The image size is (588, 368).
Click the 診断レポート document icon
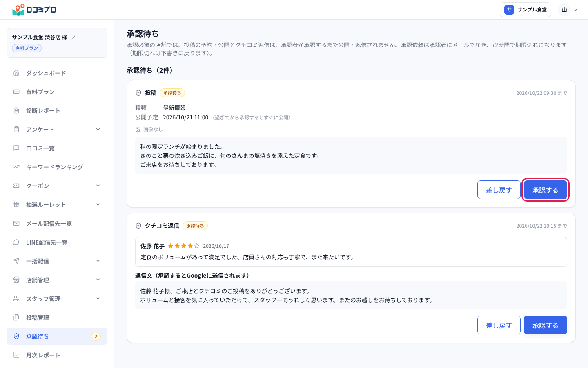coord(16,110)
